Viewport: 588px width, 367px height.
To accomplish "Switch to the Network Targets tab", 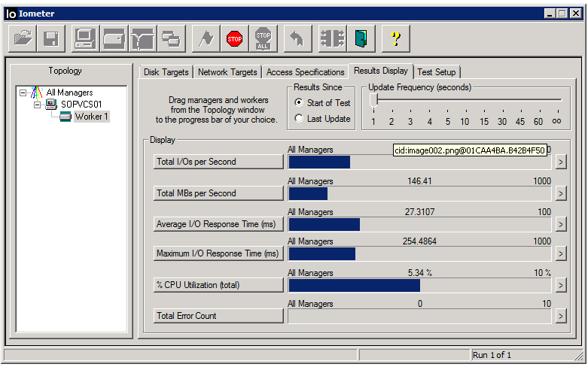I will [x=227, y=72].
